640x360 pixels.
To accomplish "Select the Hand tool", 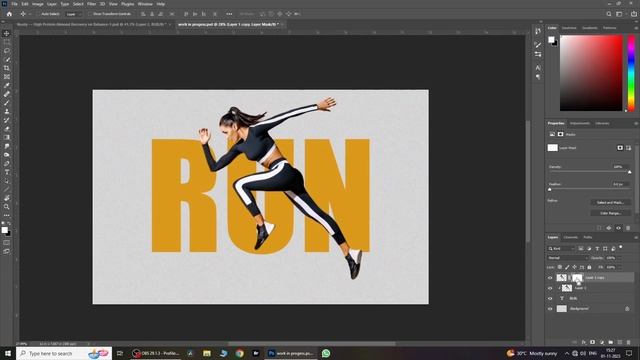I will click(x=7, y=198).
